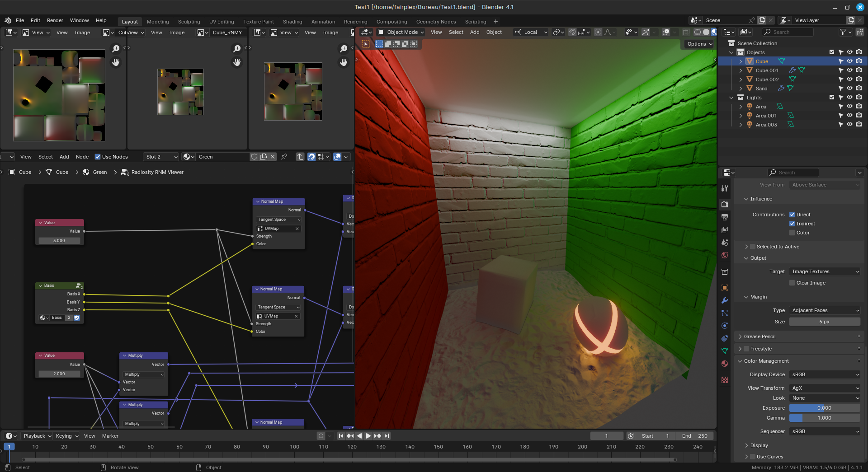Enable Clear Image checkbox

(792, 283)
